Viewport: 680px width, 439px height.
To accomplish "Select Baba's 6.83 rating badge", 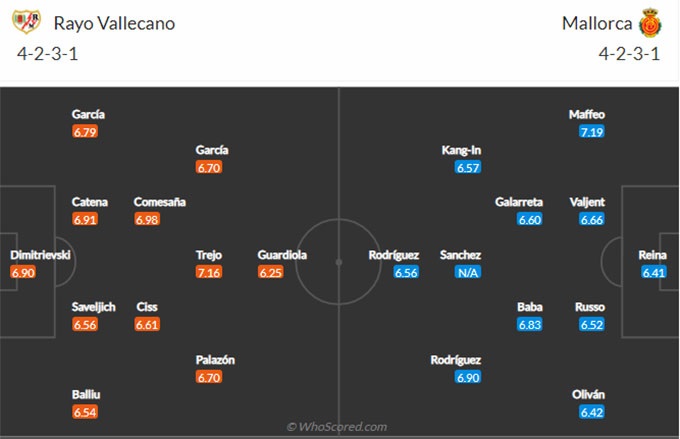I will [x=530, y=324].
